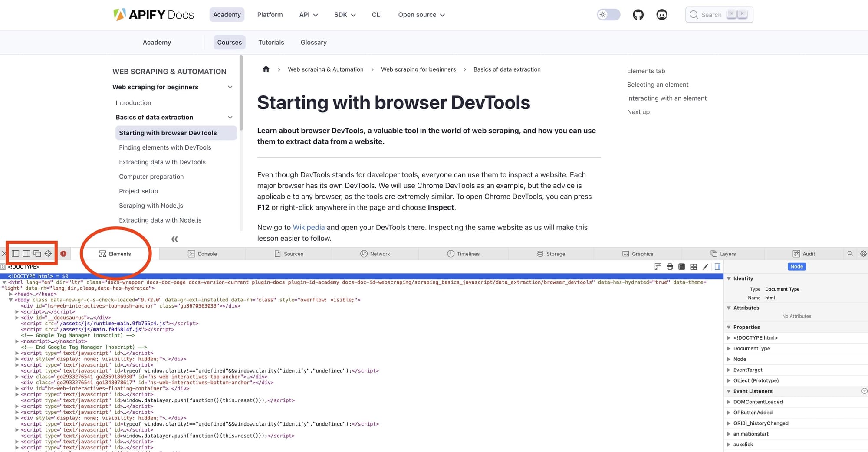Toggle dark mode with the theme switch
The width and height of the screenshot is (868, 452).
pyautogui.click(x=608, y=14)
